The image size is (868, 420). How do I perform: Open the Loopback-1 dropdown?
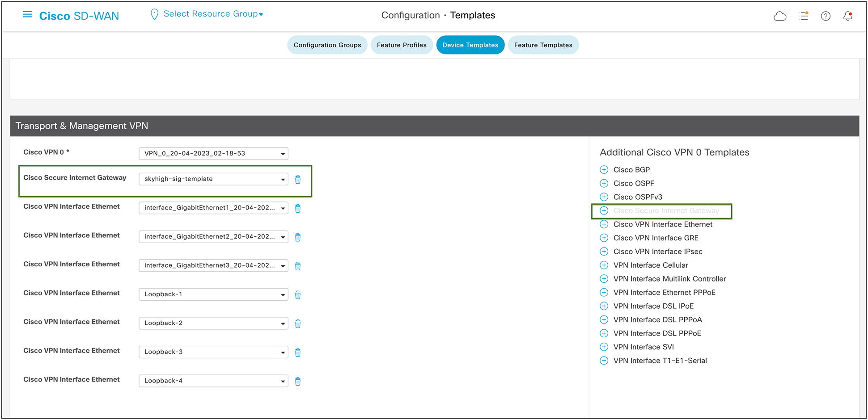[213, 294]
